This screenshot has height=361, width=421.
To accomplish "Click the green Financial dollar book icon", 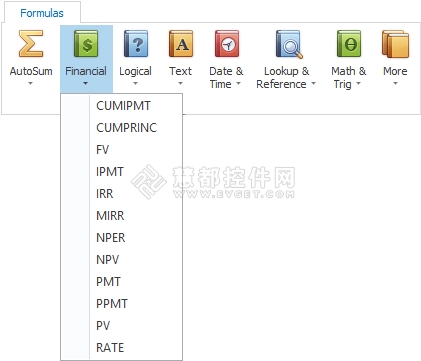I will pyautogui.click(x=86, y=44).
